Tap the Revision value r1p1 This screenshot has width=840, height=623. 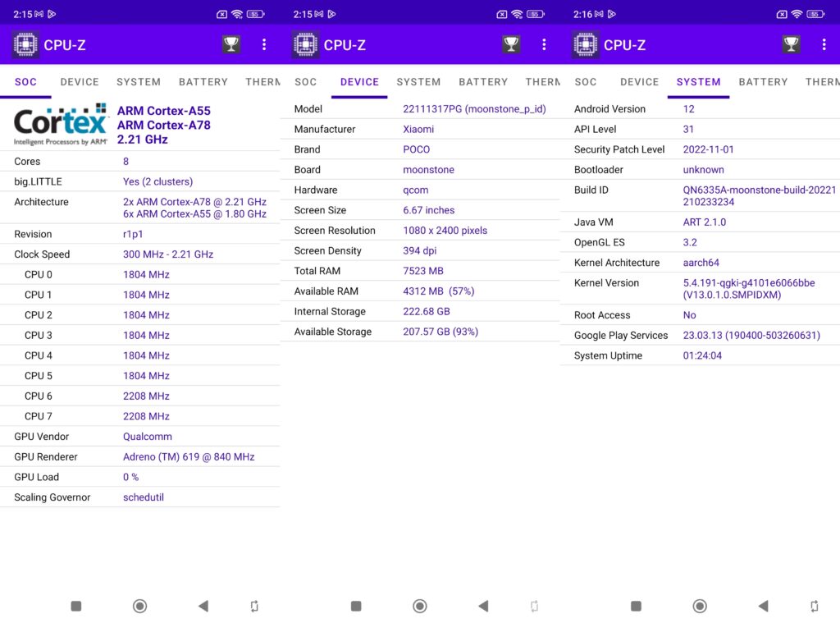[x=133, y=234]
